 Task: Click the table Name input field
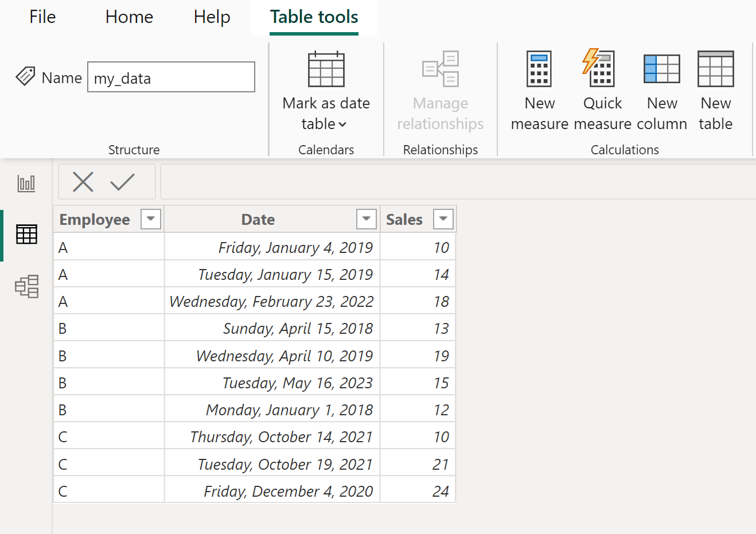point(171,77)
